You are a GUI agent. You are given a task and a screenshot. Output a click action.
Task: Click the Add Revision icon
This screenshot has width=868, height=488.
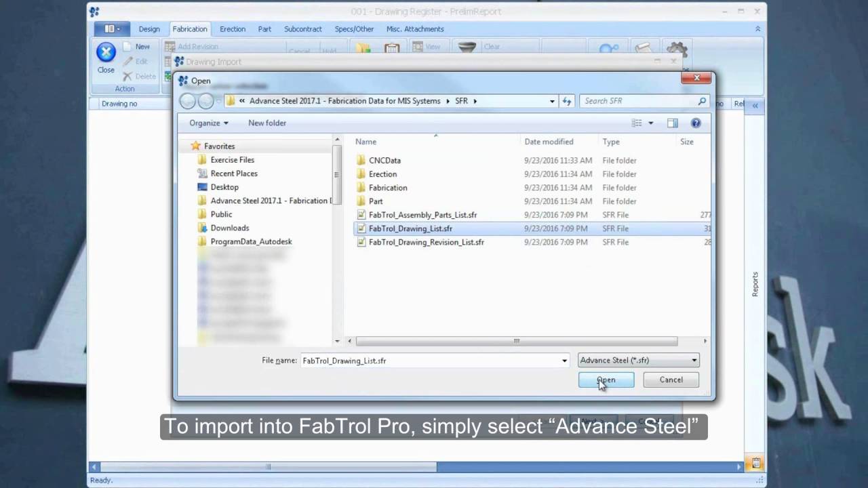click(x=169, y=46)
